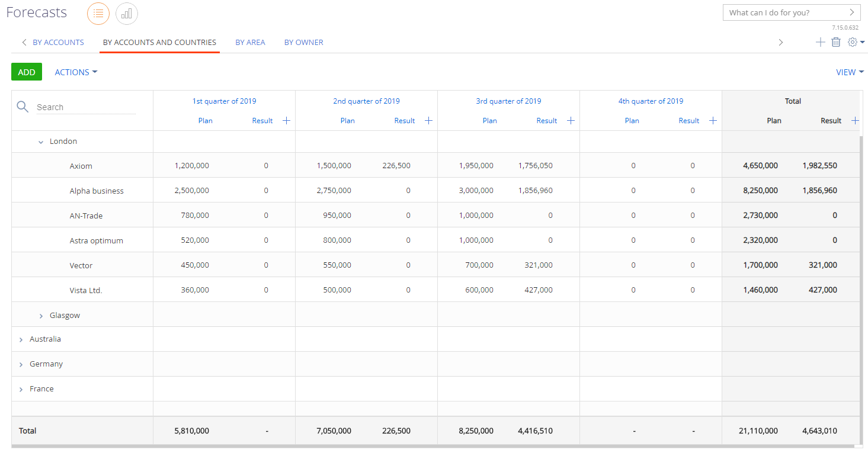Click the Total section Result header
The width and height of the screenshot is (868, 453).
tap(831, 120)
